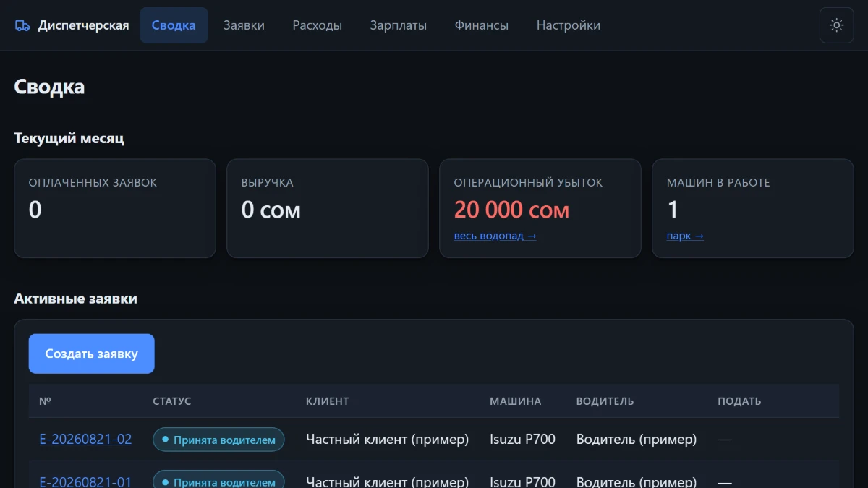Follow the 'весь водопад →' link

pos(495,236)
